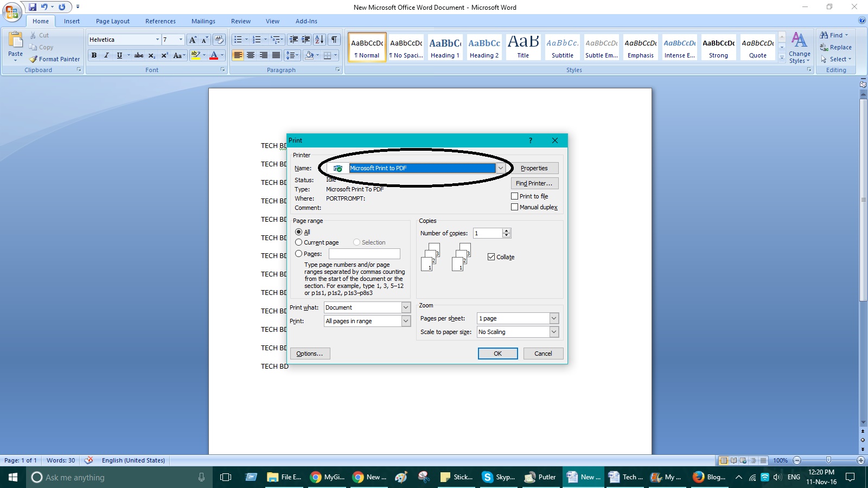Screen dimensions: 868x488
Task: Apply strikethrough formatting
Action: pyautogui.click(x=139, y=55)
